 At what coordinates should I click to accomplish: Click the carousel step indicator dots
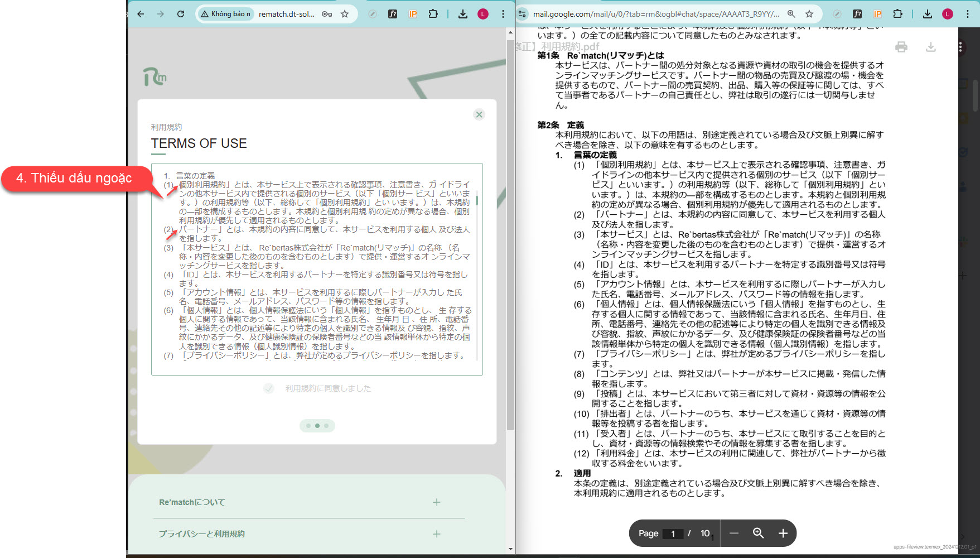317,426
